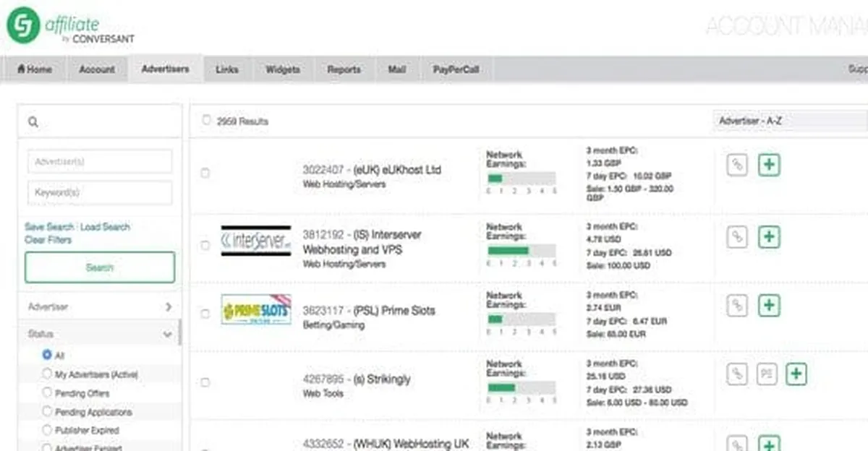Viewport: 868px width, 451px height.
Task: Check the Prime Slots row checkbox
Action: pos(205,314)
